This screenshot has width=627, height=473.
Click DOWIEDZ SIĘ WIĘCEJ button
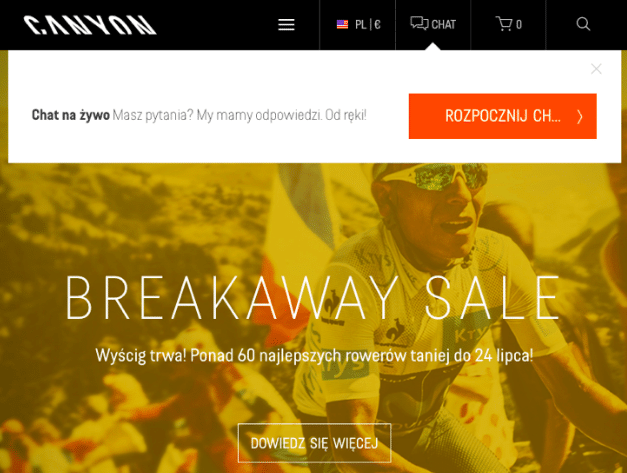tap(314, 443)
